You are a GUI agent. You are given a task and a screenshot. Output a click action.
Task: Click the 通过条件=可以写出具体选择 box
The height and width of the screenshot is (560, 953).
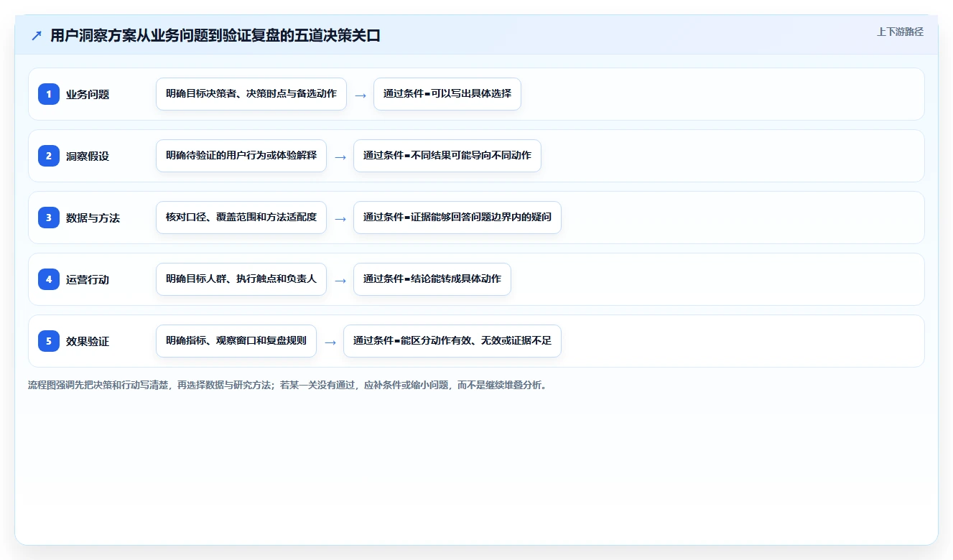click(x=447, y=94)
